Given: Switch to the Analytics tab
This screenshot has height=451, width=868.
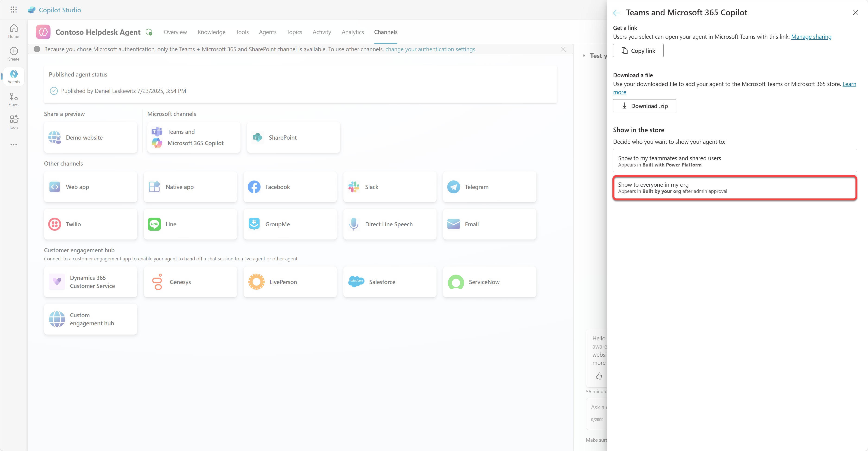Looking at the screenshot, I should point(352,32).
